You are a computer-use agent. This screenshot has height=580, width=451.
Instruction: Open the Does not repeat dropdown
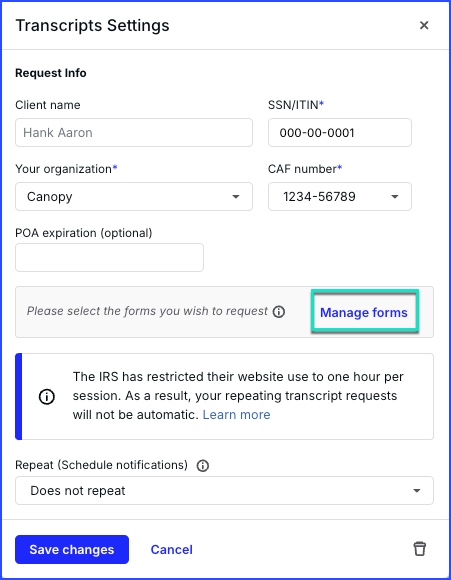(x=224, y=490)
